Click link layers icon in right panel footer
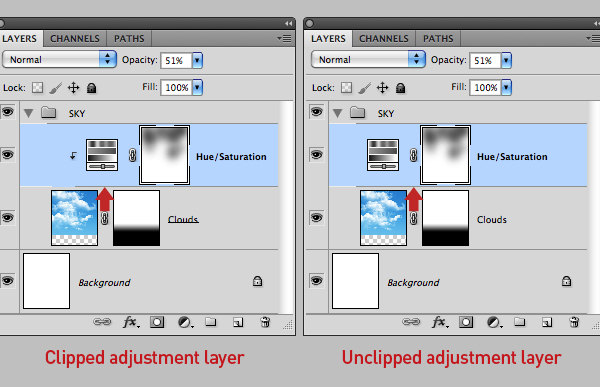600x387 pixels. (x=411, y=322)
